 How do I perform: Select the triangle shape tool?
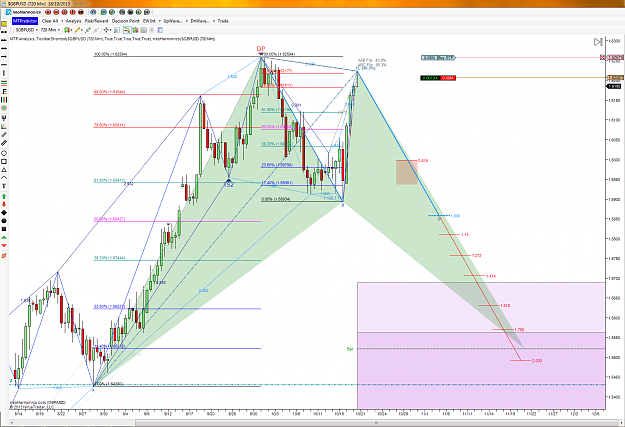point(4,170)
